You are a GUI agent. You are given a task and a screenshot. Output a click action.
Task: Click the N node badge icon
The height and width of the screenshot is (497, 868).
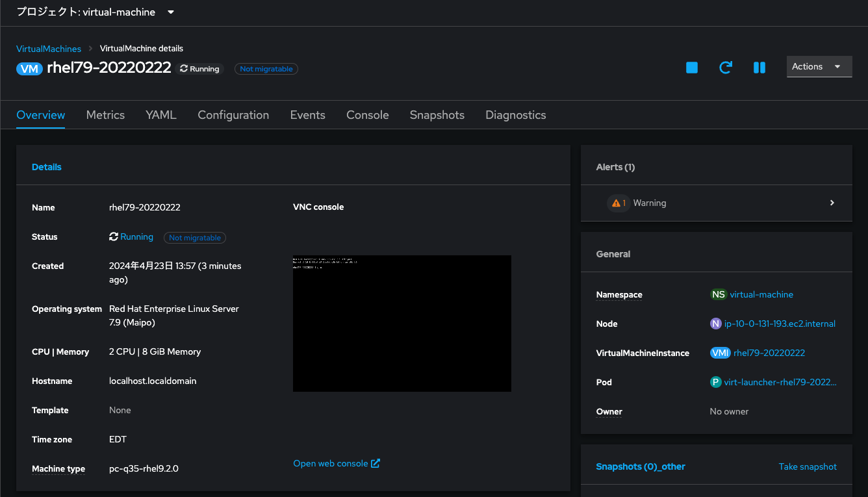coord(716,324)
